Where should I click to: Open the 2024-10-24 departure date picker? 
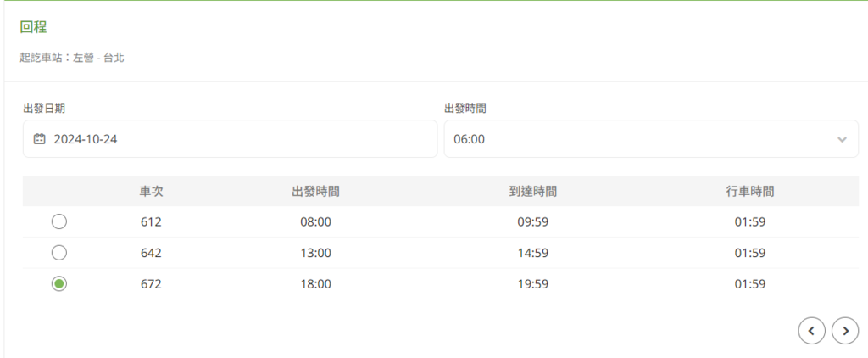pyautogui.click(x=230, y=139)
